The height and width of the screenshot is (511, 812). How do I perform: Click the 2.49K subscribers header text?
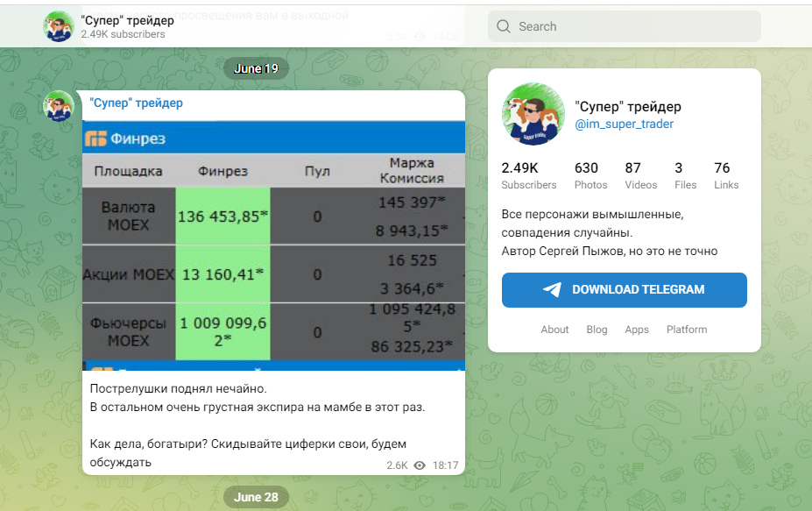[x=123, y=34]
